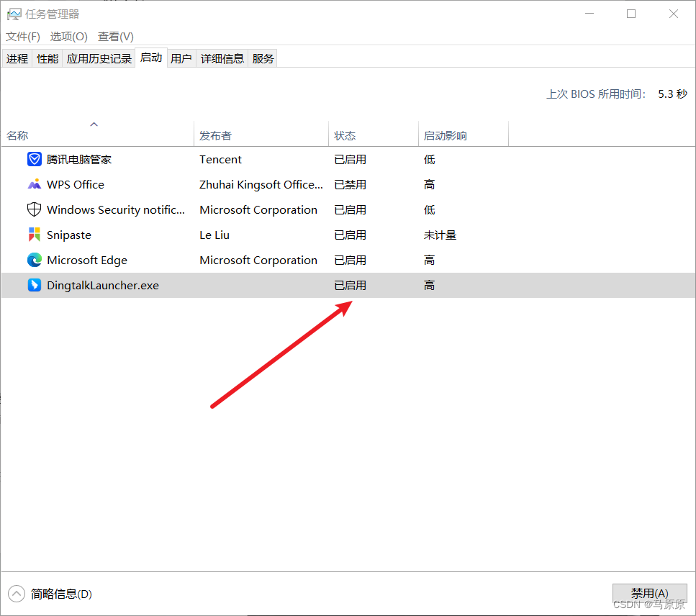Image resolution: width=696 pixels, height=616 pixels.
Task: Select the Microsoft Edge row name
Action: pyautogui.click(x=87, y=260)
